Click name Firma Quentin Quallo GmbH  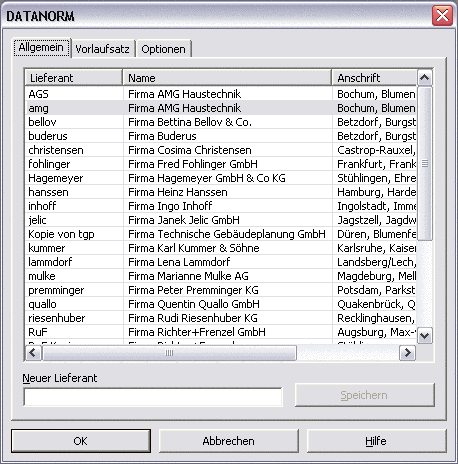(x=194, y=304)
